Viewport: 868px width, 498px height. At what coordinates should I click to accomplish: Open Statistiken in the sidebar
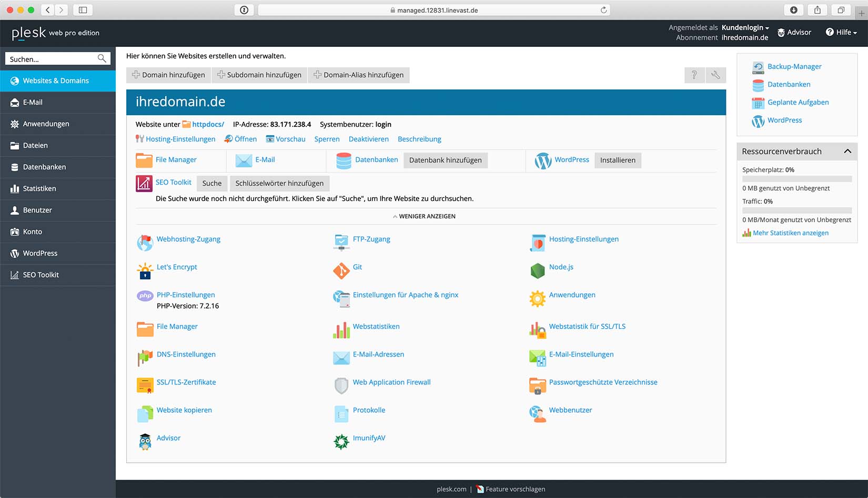[58, 188]
